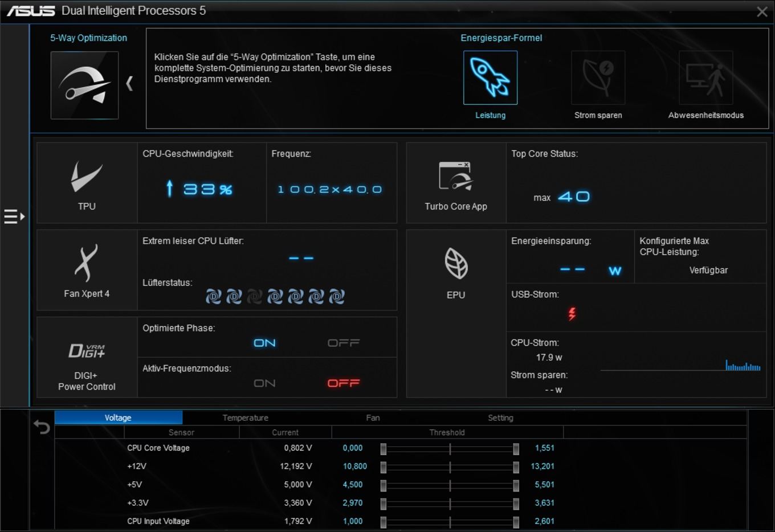Click the 1,551 upper threshold value
775x532 pixels.
[x=544, y=448]
